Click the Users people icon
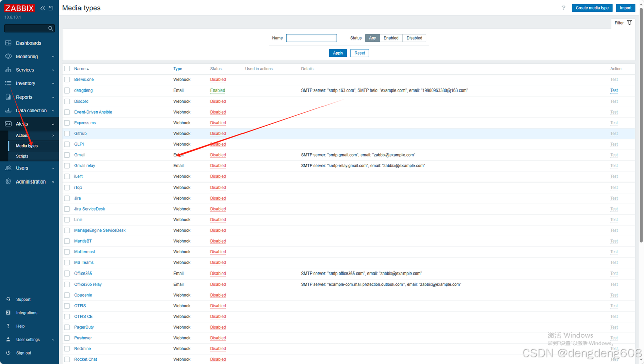 (8, 168)
